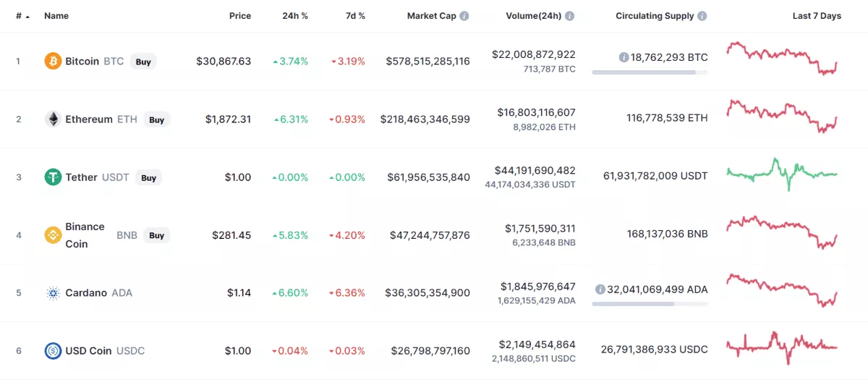Sort table by Market Cap header

point(432,16)
